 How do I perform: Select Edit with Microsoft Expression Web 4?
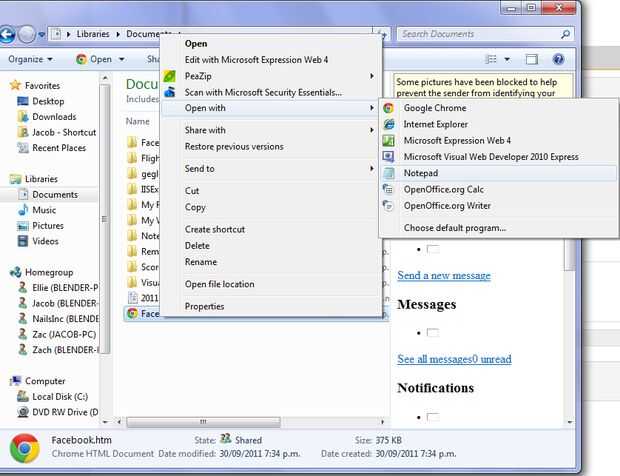[256, 60]
